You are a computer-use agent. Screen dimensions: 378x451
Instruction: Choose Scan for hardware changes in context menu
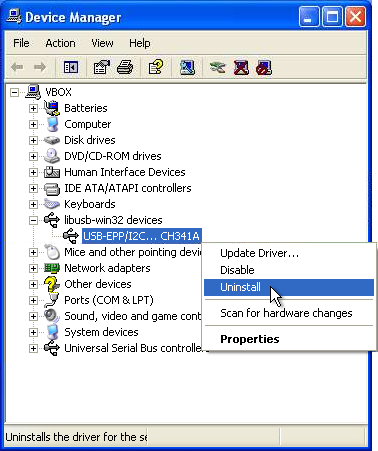tap(289, 313)
